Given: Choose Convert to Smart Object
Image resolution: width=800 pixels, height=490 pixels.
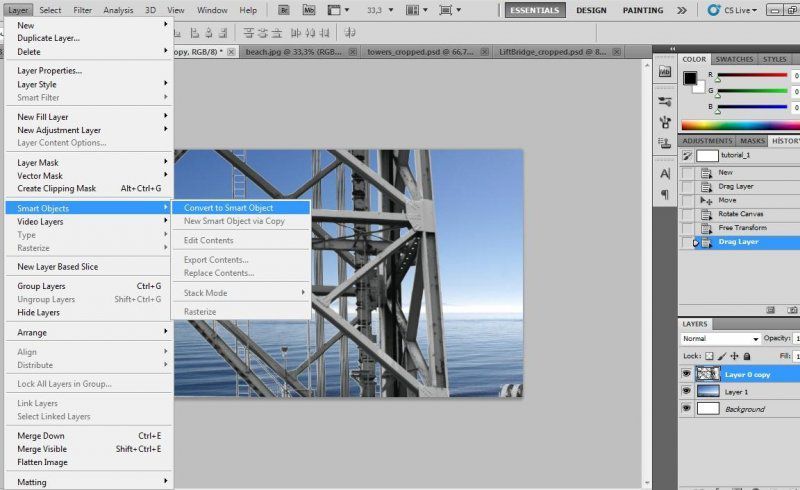Looking at the screenshot, I should point(228,207).
